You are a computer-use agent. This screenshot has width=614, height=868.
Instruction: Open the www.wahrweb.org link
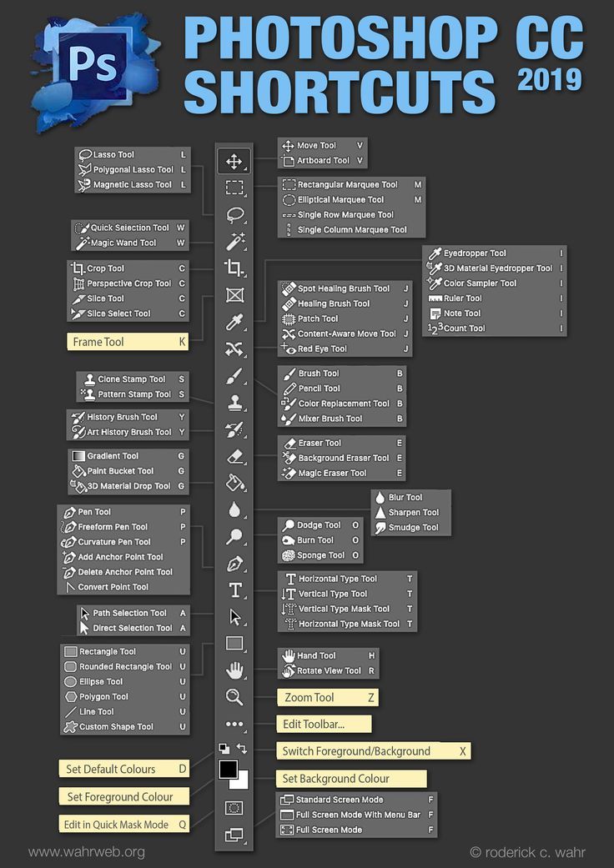87,852
